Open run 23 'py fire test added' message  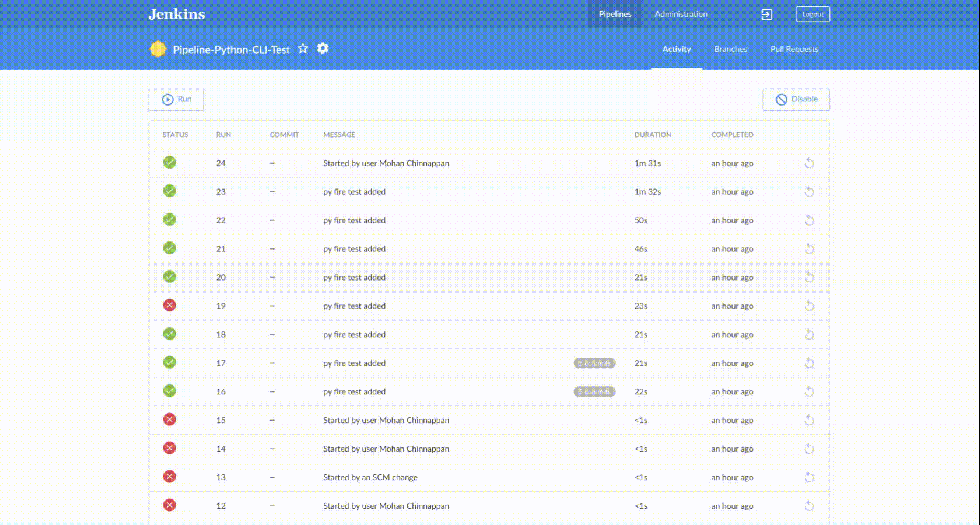pyautogui.click(x=354, y=192)
